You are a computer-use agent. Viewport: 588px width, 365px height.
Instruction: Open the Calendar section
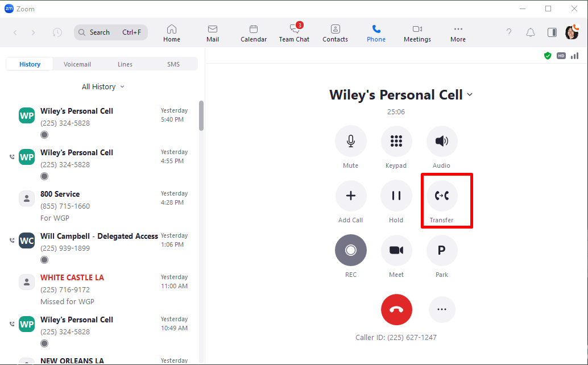(254, 33)
